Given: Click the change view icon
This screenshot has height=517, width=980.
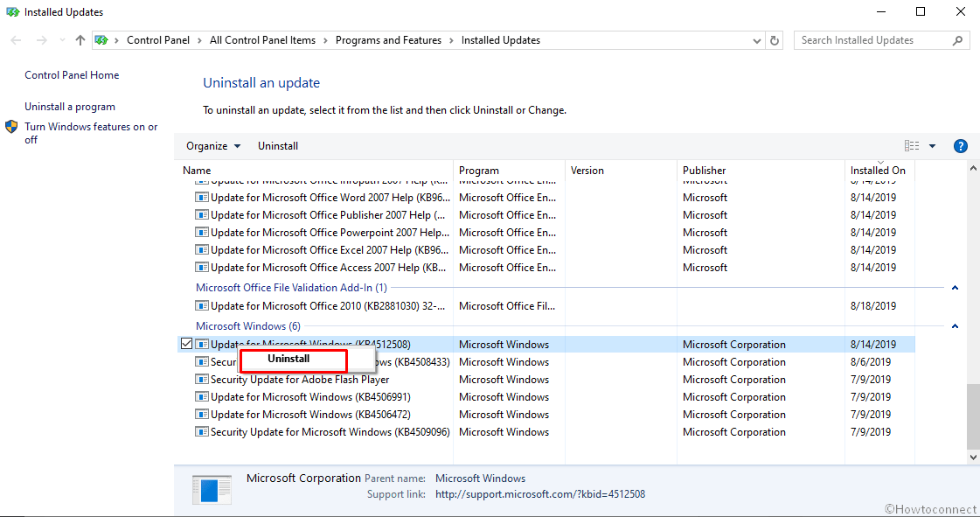Looking at the screenshot, I should [x=912, y=146].
